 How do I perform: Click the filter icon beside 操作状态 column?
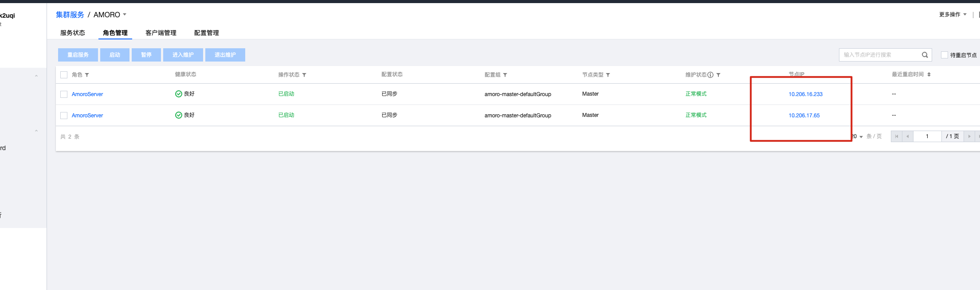tap(304, 75)
